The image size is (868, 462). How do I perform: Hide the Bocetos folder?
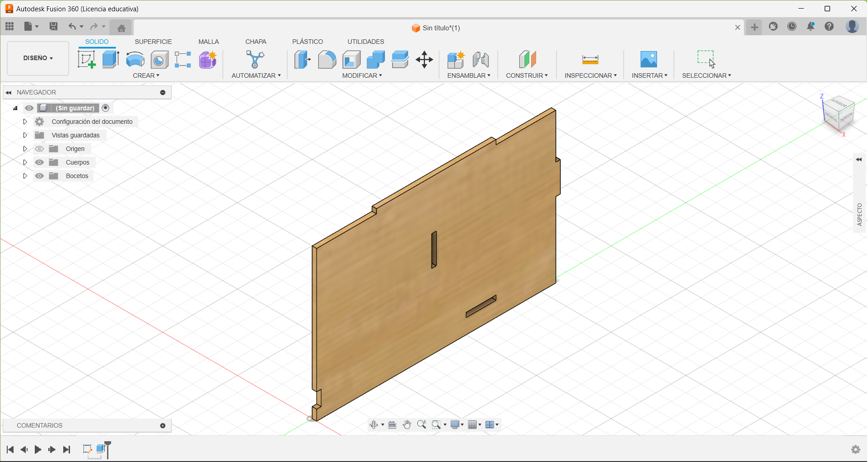(40, 176)
